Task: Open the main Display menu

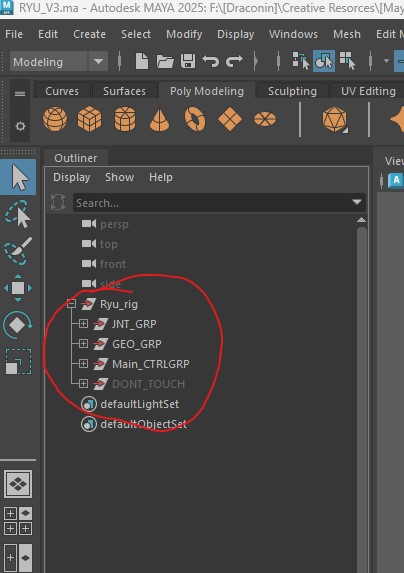Action: click(236, 34)
